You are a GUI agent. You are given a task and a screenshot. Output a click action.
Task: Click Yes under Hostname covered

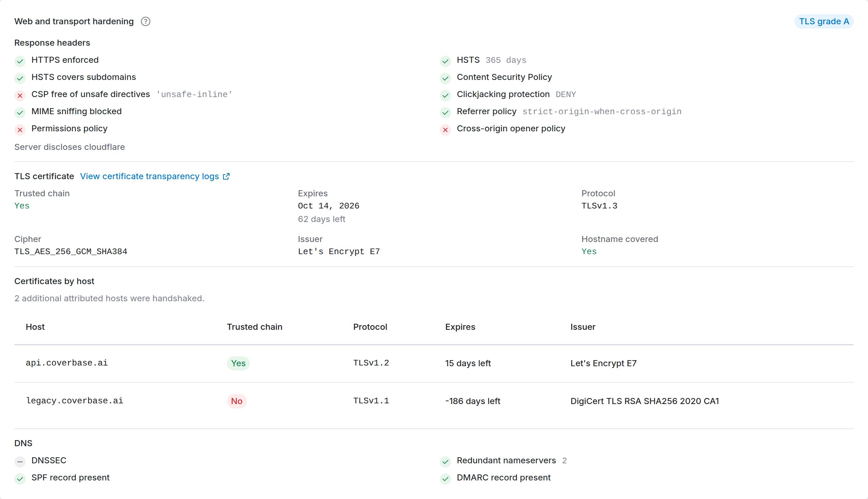point(589,252)
